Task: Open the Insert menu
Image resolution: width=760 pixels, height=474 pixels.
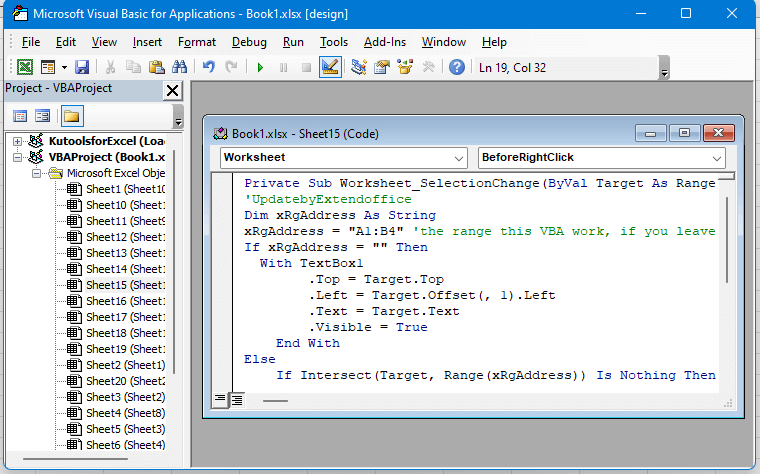Action: pyautogui.click(x=147, y=42)
